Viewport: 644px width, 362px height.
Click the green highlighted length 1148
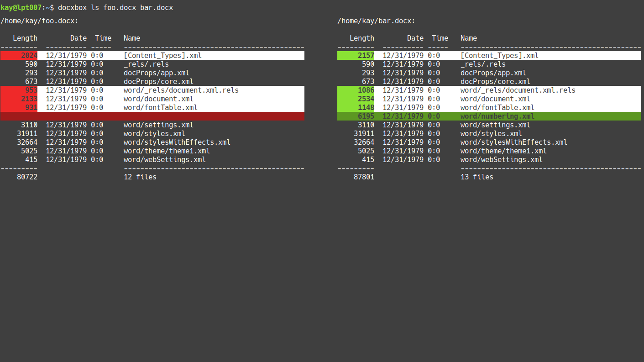click(366, 108)
